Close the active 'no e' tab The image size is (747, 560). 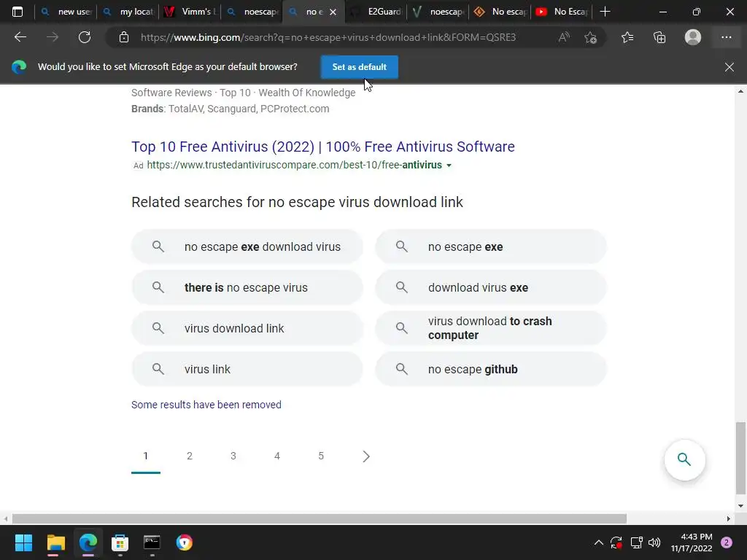click(333, 12)
